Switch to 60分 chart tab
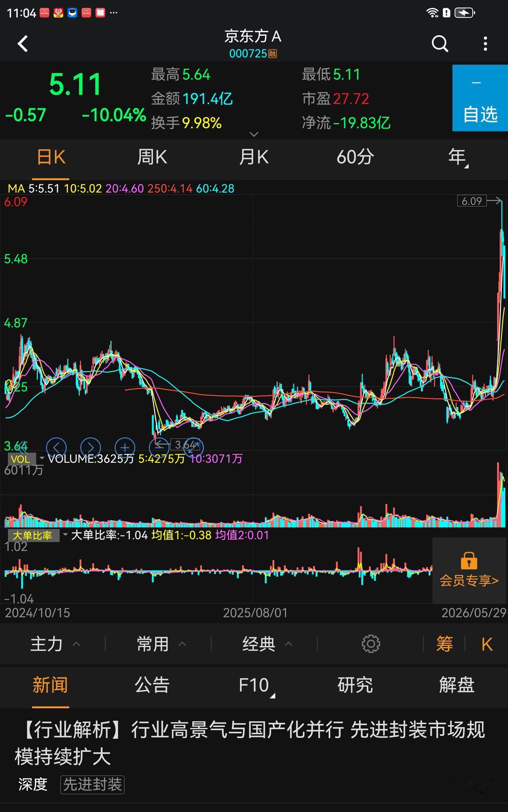The width and height of the screenshot is (508, 812). tap(355, 157)
